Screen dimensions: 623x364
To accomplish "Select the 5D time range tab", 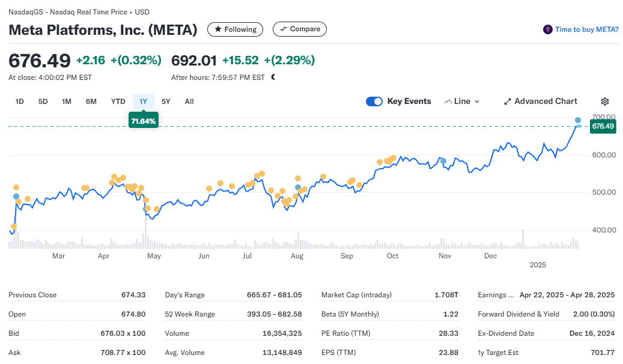I will click(43, 102).
